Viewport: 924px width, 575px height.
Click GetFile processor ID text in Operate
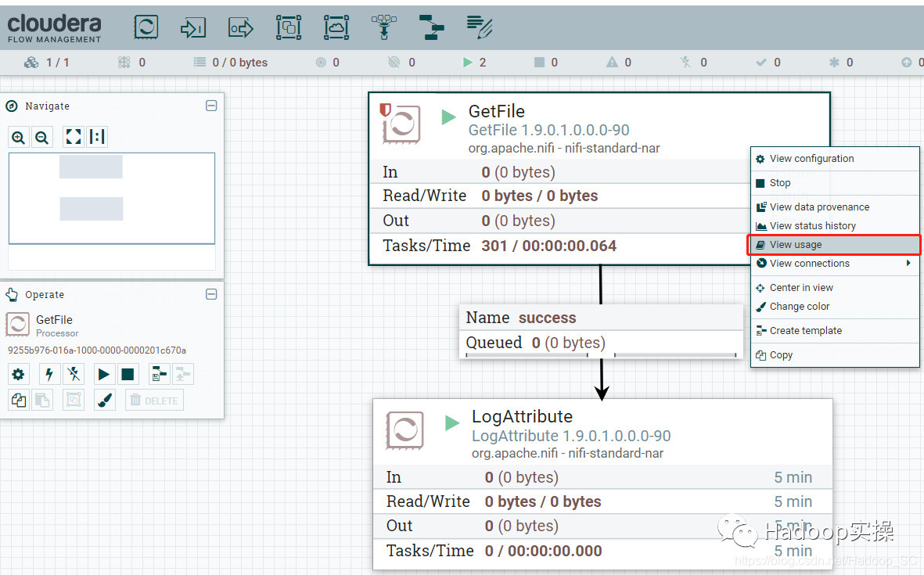click(x=97, y=350)
